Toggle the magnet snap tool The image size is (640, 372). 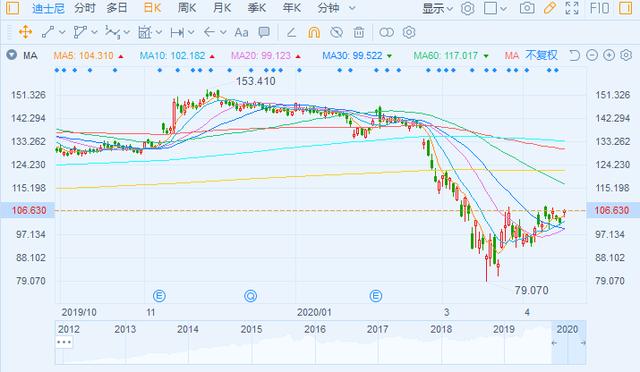click(314, 32)
